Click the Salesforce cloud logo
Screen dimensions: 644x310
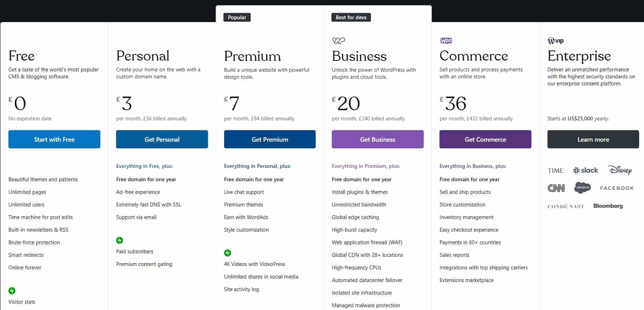click(x=582, y=188)
